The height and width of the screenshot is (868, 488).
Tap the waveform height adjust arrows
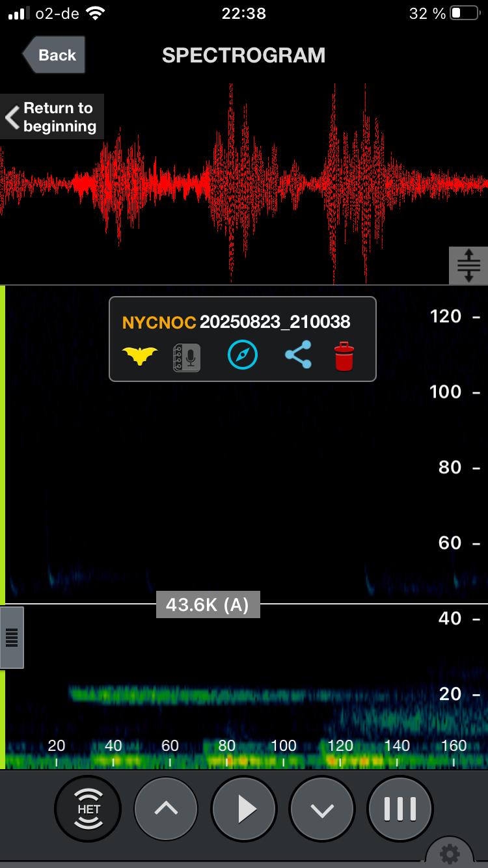point(468,265)
